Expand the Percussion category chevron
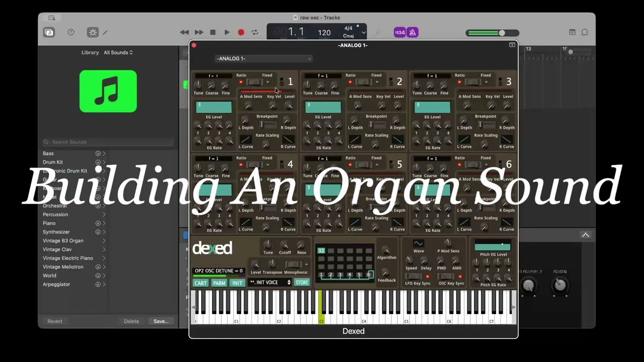This screenshot has width=644, height=362. (104, 215)
